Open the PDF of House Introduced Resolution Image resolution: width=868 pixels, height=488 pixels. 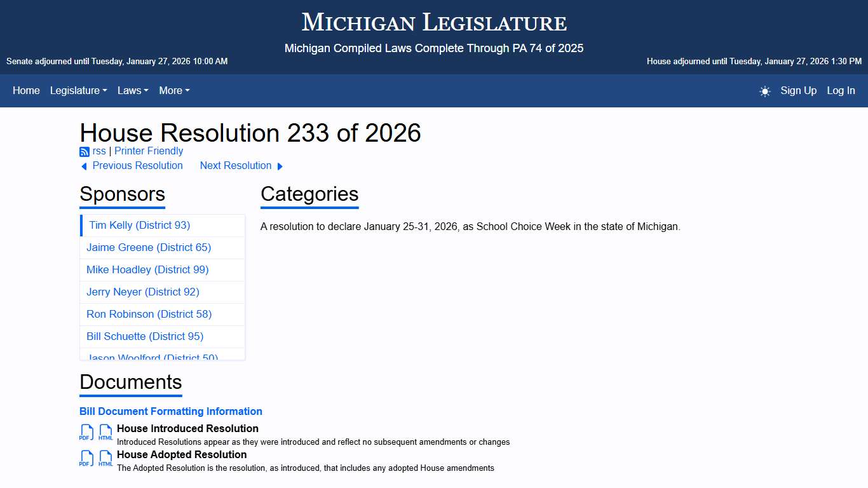86,432
